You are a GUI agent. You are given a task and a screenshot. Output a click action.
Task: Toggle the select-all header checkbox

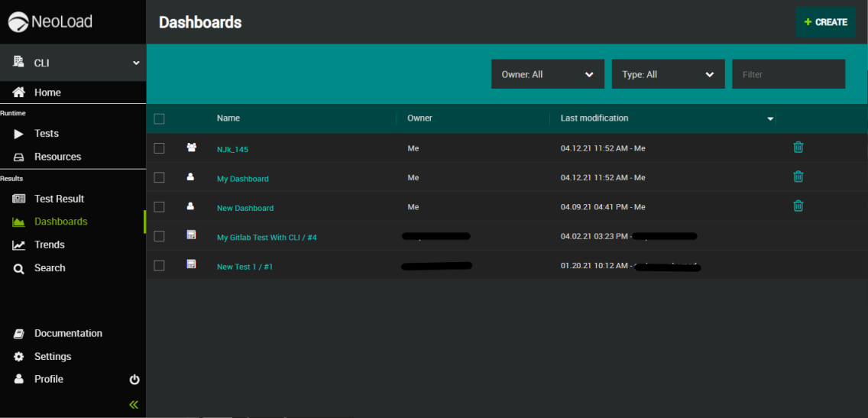click(160, 118)
